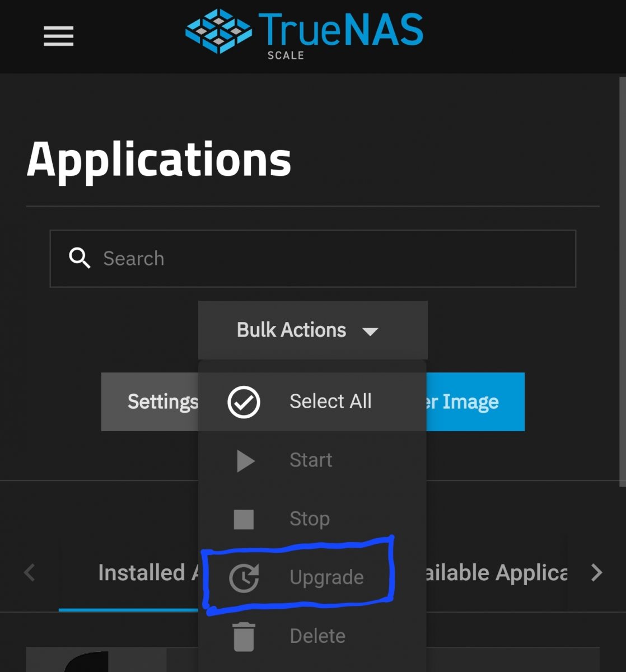Click the magnifying glass search icon

[x=80, y=258]
